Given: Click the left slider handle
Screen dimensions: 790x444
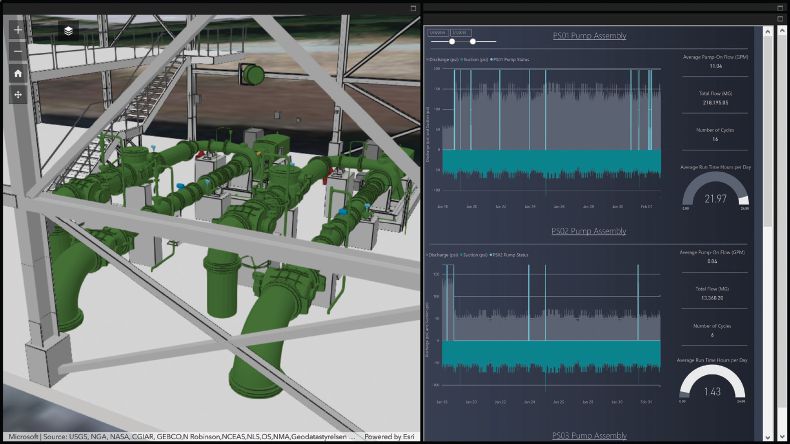Looking at the screenshot, I should point(452,42).
